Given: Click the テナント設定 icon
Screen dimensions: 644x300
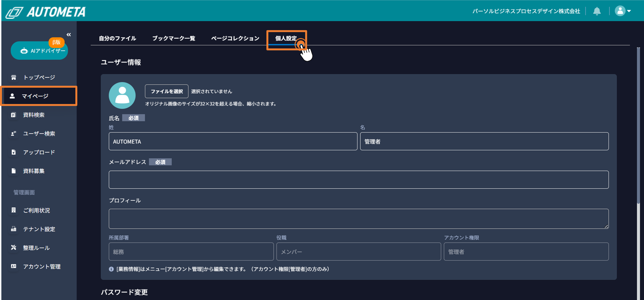Looking at the screenshot, I should (13, 229).
